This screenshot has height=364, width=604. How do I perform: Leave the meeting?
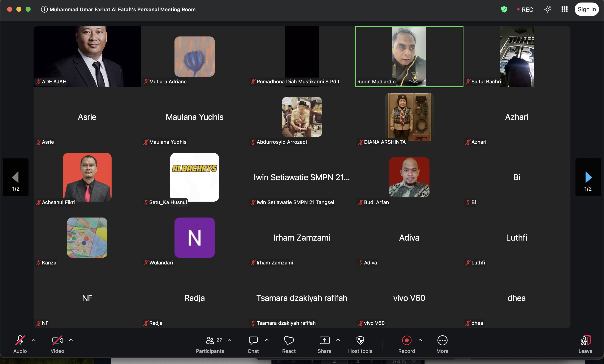tap(585, 341)
